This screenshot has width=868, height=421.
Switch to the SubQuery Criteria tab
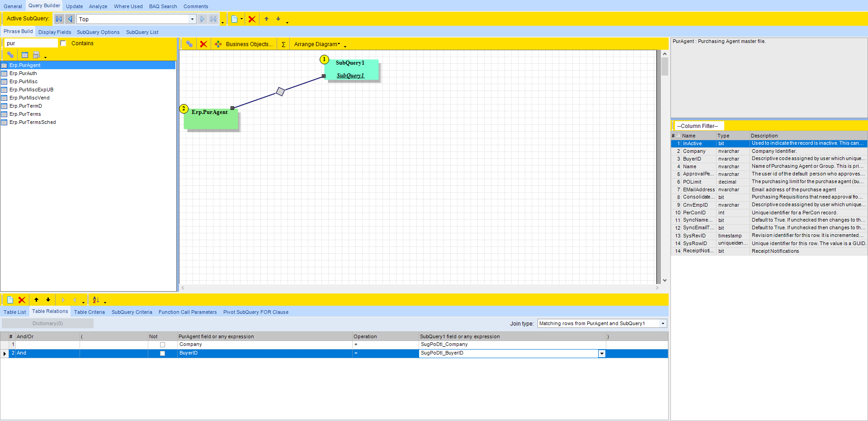pyautogui.click(x=132, y=312)
